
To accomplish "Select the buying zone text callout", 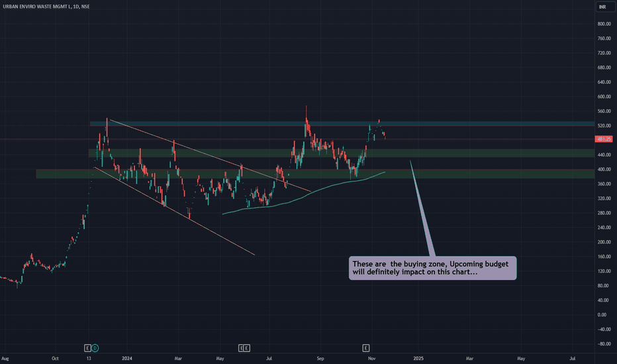I will pos(432,268).
